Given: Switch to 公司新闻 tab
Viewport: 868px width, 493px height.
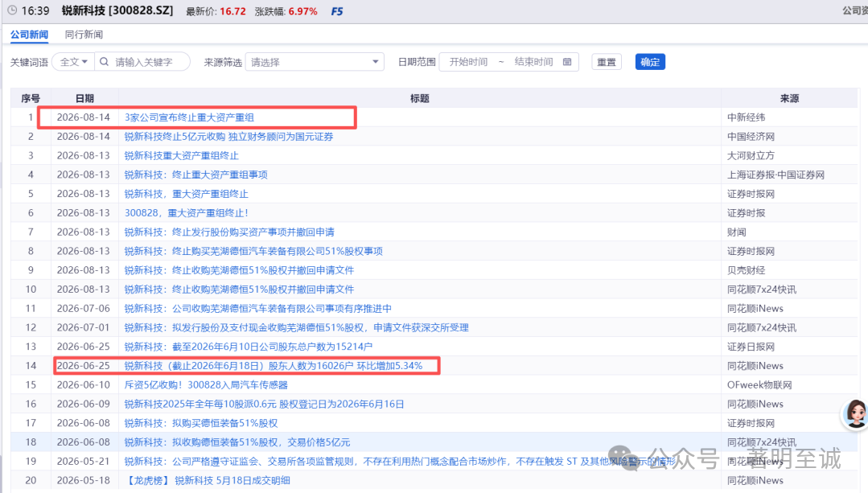Looking at the screenshot, I should 29,35.
